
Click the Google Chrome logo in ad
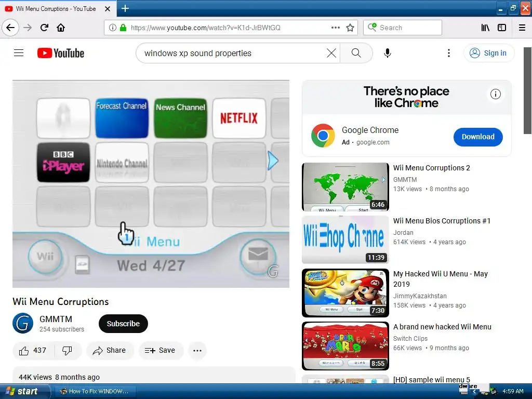(323, 136)
